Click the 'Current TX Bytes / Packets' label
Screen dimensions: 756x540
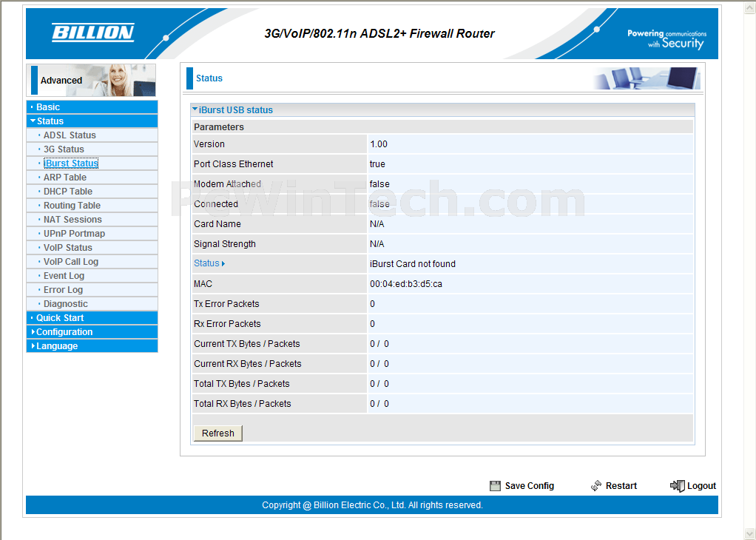tap(247, 344)
